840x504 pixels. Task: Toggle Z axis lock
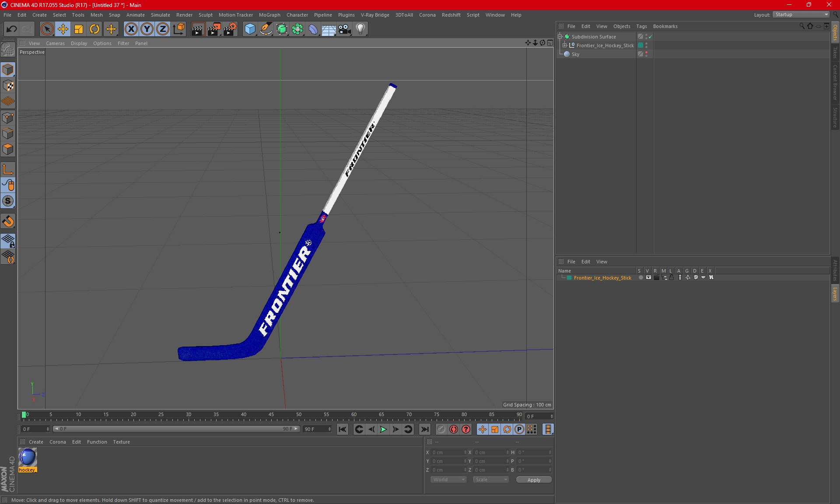(x=163, y=29)
